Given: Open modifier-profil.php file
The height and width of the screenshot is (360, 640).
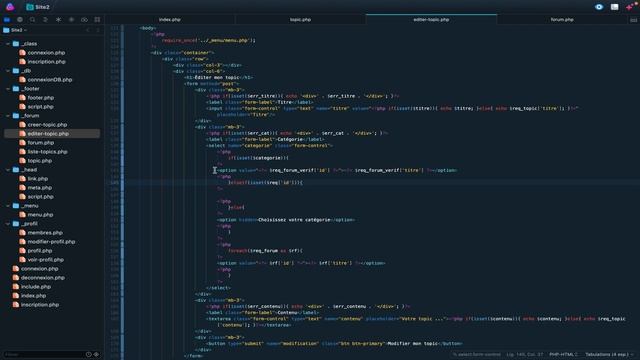Looking at the screenshot, I should pyautogui.click(x=51, y=242).
